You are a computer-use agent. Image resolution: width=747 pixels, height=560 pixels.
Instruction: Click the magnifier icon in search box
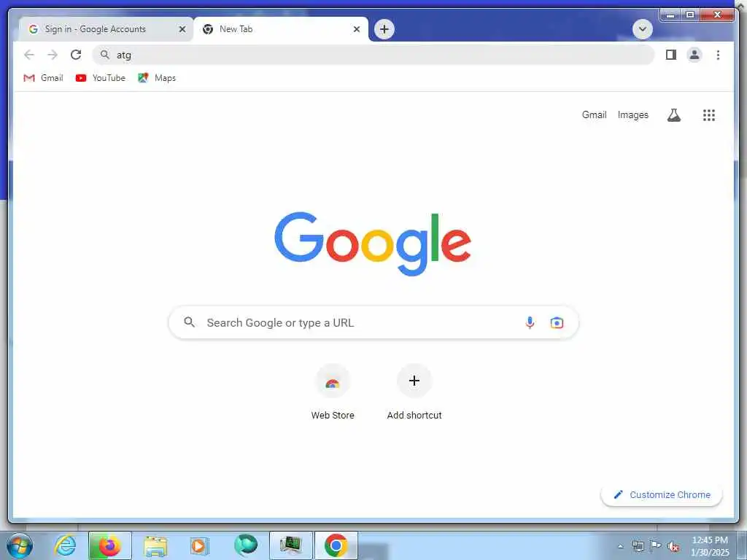[189, 322]
